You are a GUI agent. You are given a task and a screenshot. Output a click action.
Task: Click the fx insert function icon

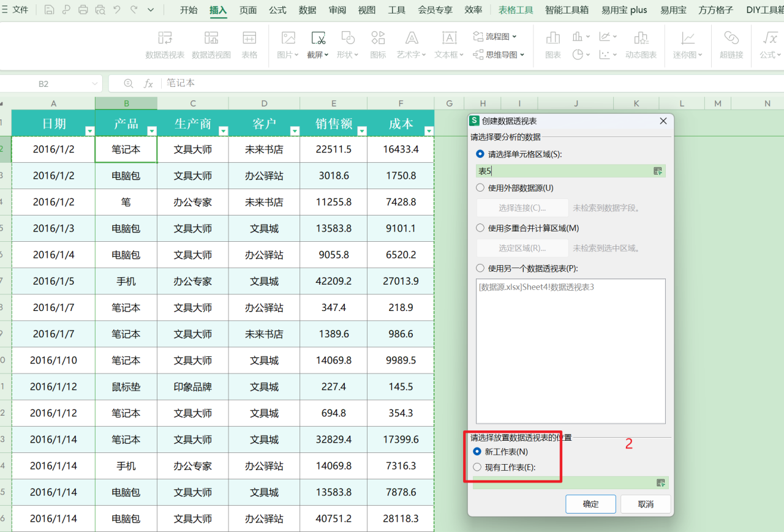click(x=148, y=83)
